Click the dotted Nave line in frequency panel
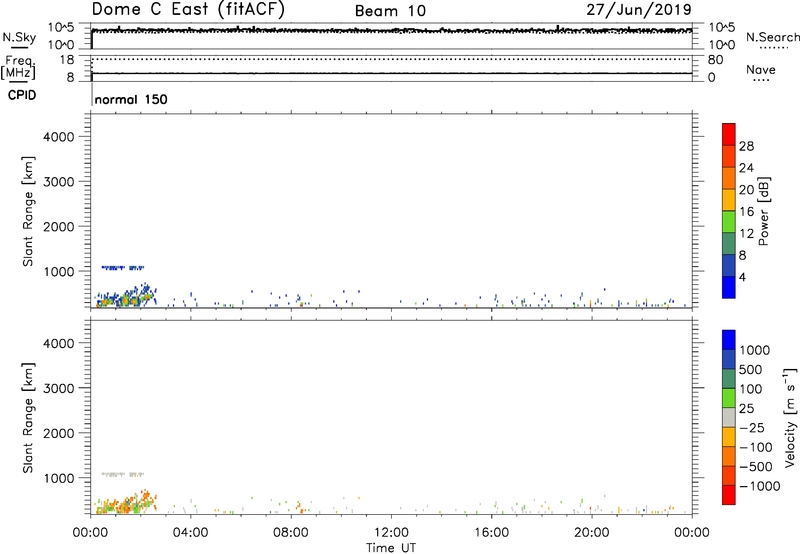The width and height of the screenshot is (800, 554). [391, 59]
